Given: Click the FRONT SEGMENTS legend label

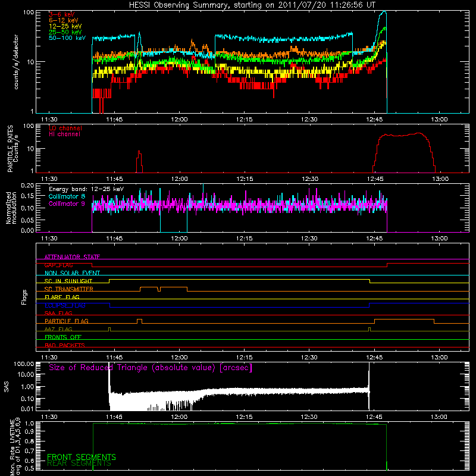Looking at the screenshot, I should click(x=82, y=457).
